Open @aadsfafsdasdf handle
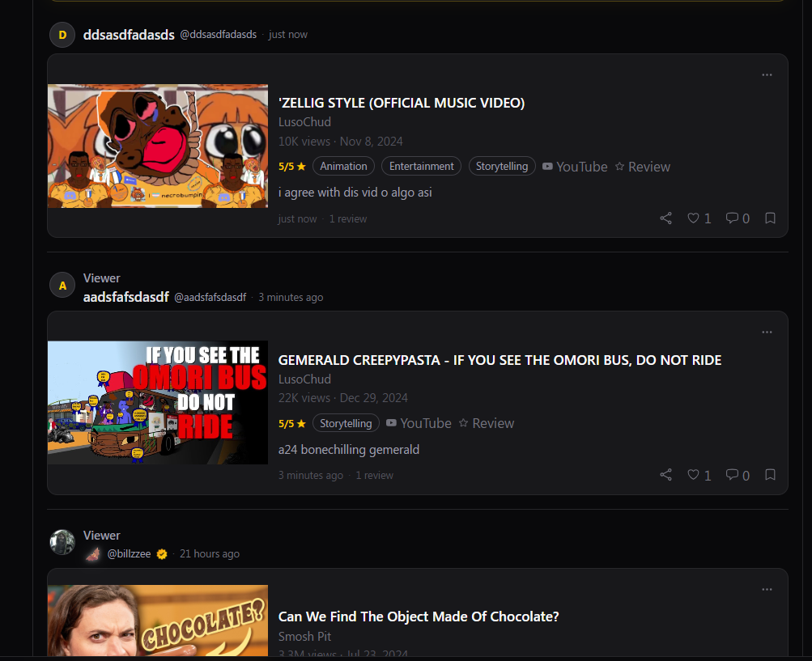812x661 pixels. [210, 298]
